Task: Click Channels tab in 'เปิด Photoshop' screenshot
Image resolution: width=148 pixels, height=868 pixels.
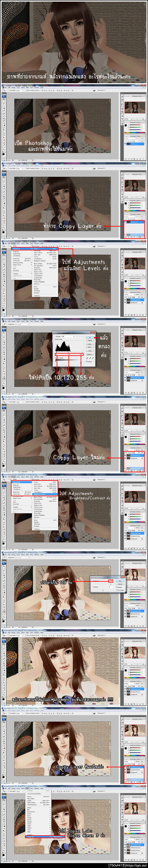Action: coord(133,136)
